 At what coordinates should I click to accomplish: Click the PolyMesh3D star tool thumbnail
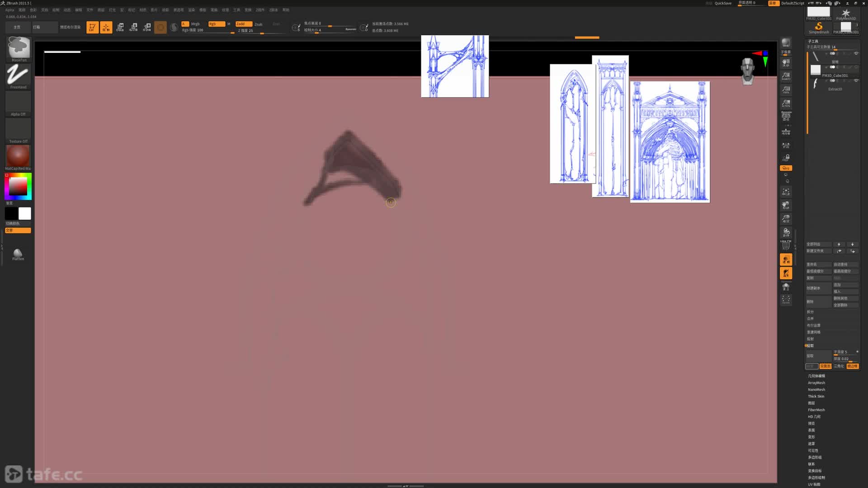click(846, 14)
